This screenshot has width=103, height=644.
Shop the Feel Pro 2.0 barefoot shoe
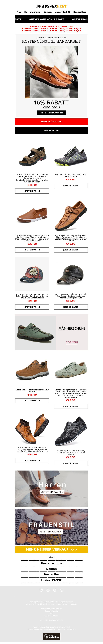pyautogui.click(x=71, y=186)
